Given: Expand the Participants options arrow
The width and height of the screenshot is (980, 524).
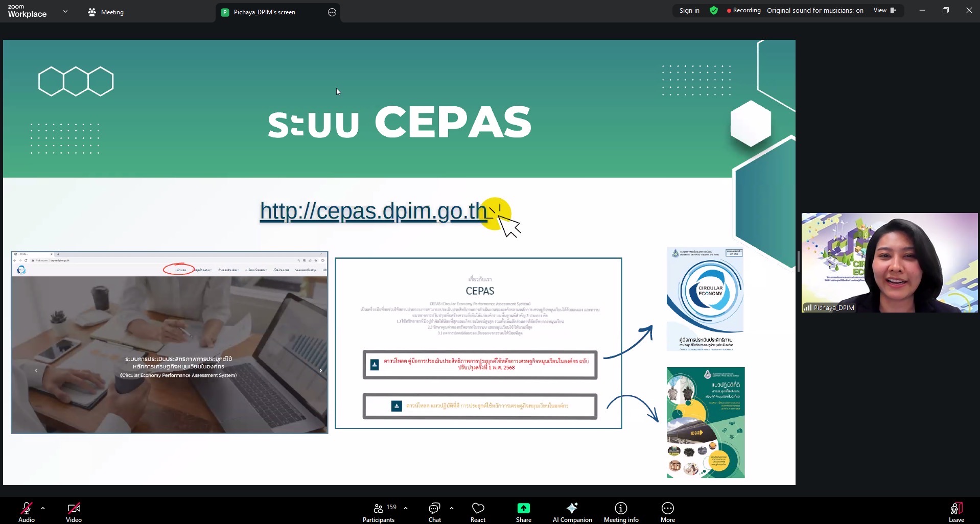Looking at the screenshot, I should 406,508.
